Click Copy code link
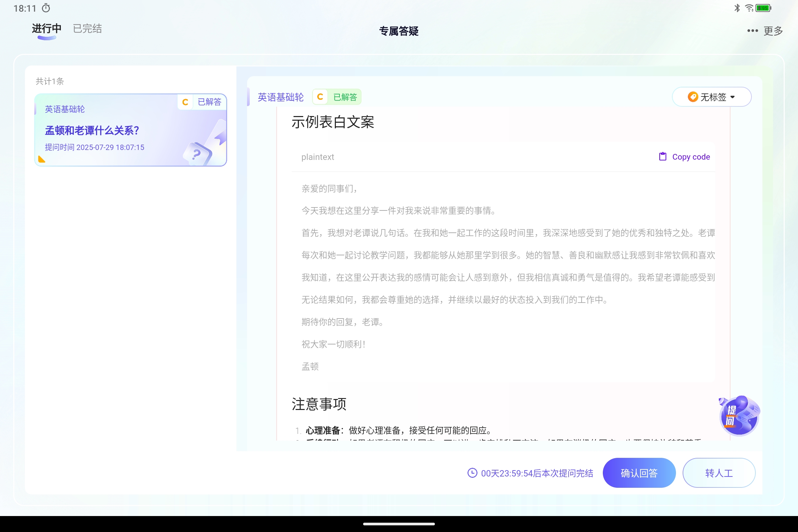The height and width of the screenshot is (532, 798). click(691, 157)
